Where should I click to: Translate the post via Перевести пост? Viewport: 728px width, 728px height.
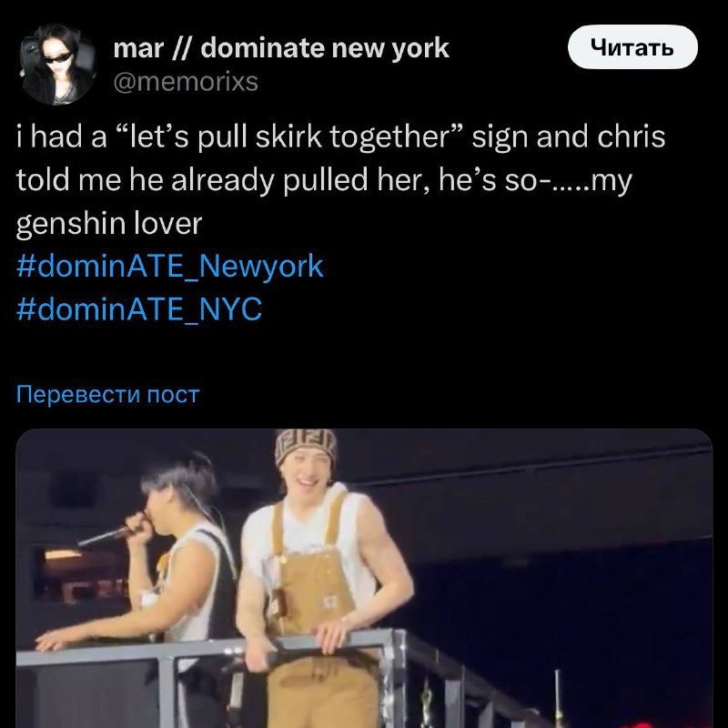pyautogui.click(x=107, y=394)
